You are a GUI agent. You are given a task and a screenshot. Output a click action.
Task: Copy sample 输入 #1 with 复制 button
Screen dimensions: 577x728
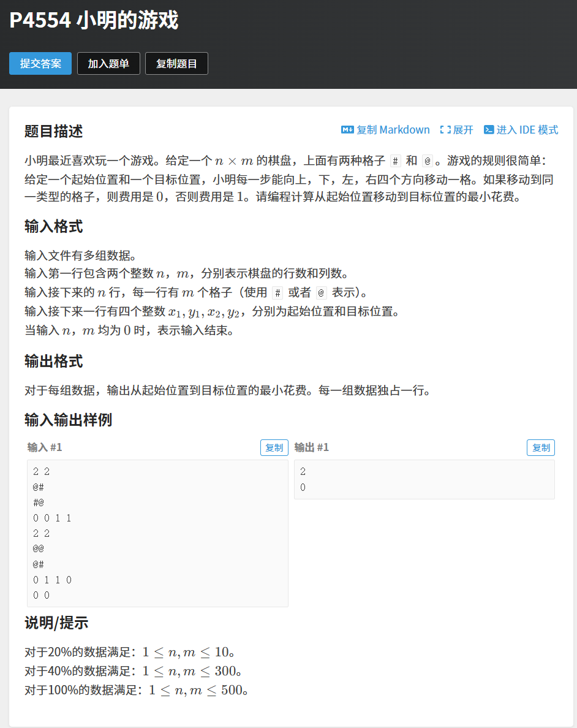click(274, 447)
